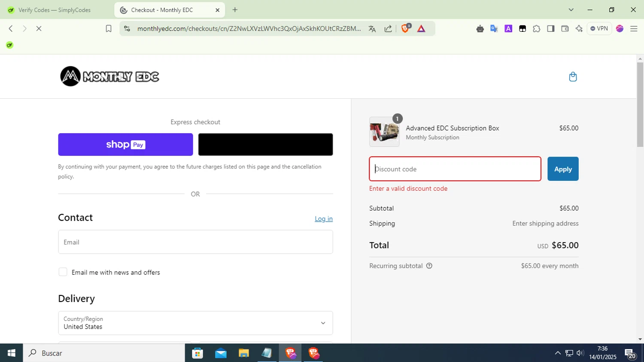Screen dimensions: 644x362
Task: Click the black express checkout button
Action: point(265,144)
